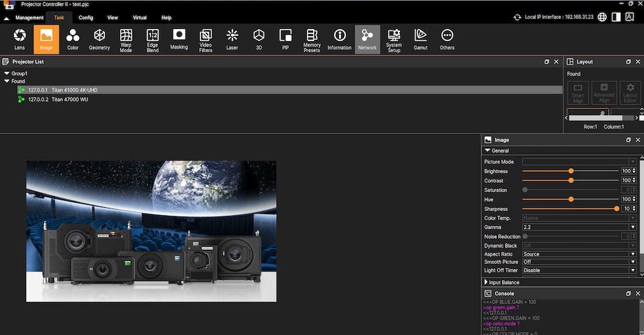Open Memory Presets

pos(312,39)
